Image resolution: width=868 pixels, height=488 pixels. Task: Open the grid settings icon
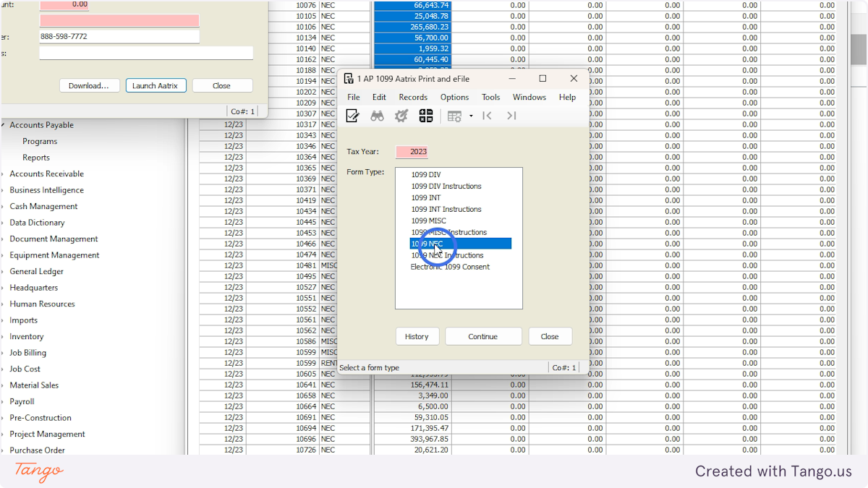454,116
